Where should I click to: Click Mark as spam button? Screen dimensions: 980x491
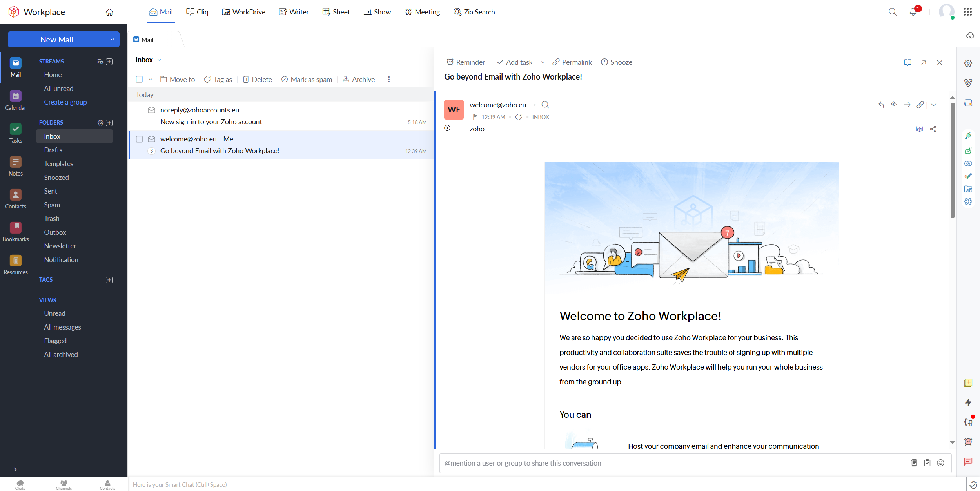tap(307, 80)
